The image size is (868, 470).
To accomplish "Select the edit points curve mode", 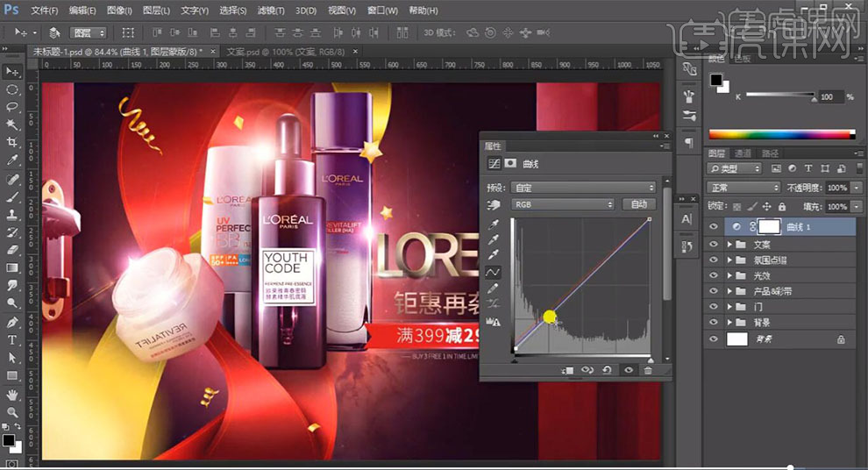I will [x=493, y=272].
